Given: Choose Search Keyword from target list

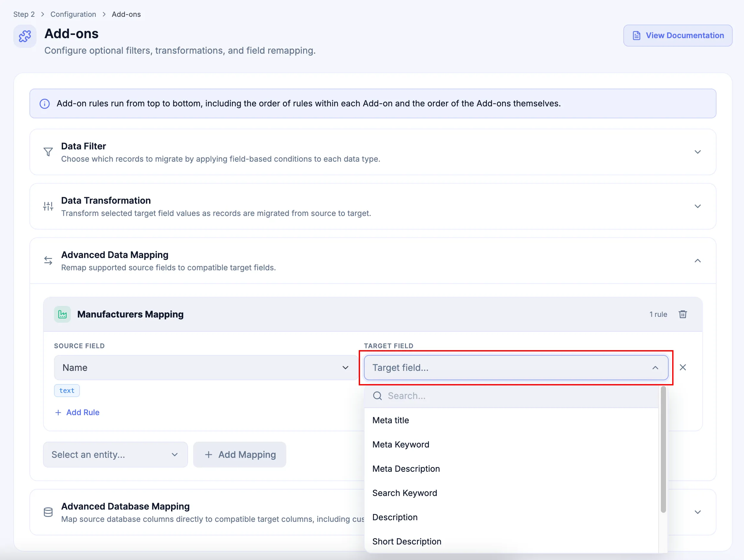Looking at the screenshot, I should 511,493.
